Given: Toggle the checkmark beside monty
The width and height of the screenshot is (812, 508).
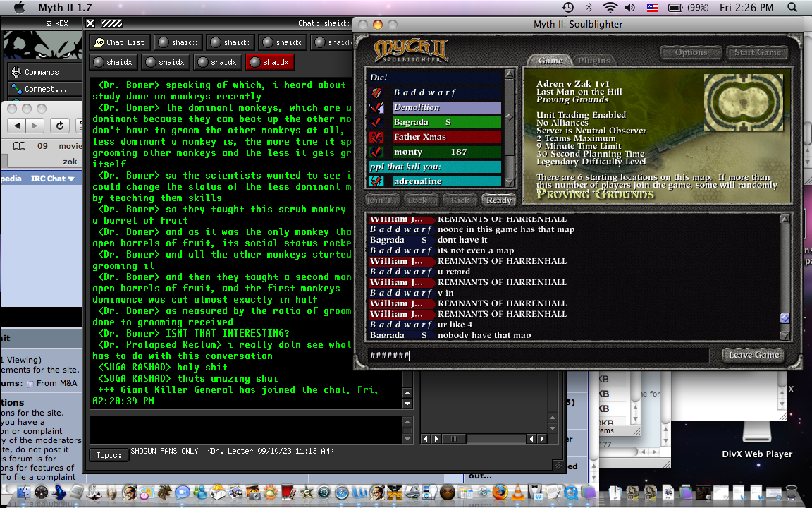Looking at the screenshot, I should tap(376, 152).
